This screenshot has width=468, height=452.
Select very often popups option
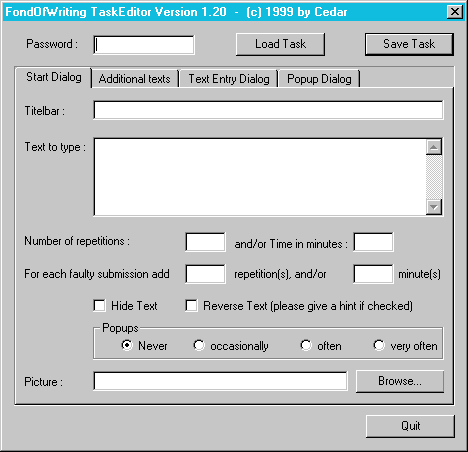pos(379,345)
